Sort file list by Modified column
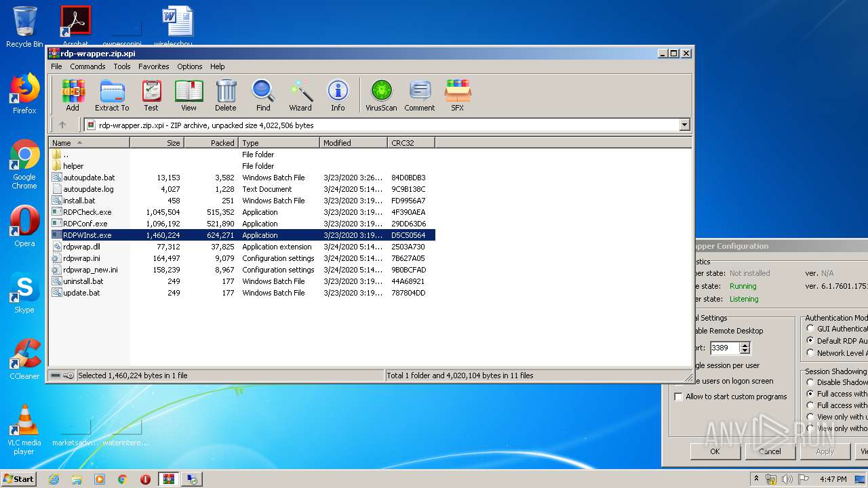The width and height of the screenshot is (868, 488). click(353, 142)
